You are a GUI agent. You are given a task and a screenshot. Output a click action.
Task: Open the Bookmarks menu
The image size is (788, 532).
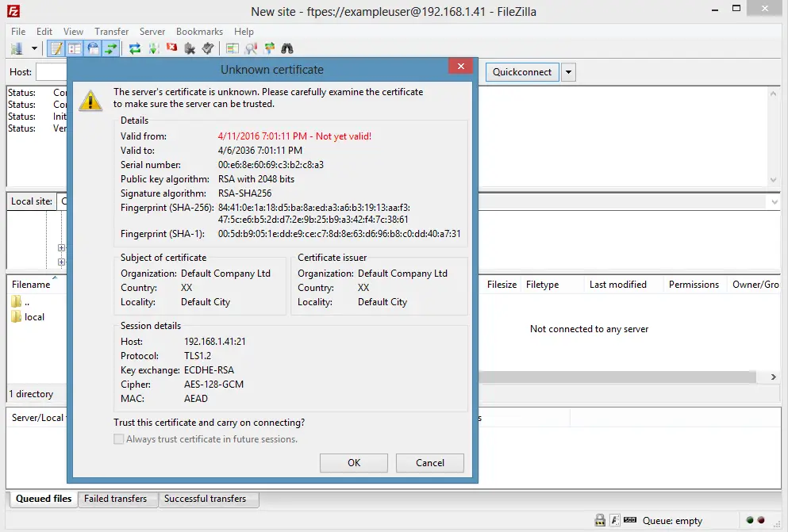(x=199, y=32)
